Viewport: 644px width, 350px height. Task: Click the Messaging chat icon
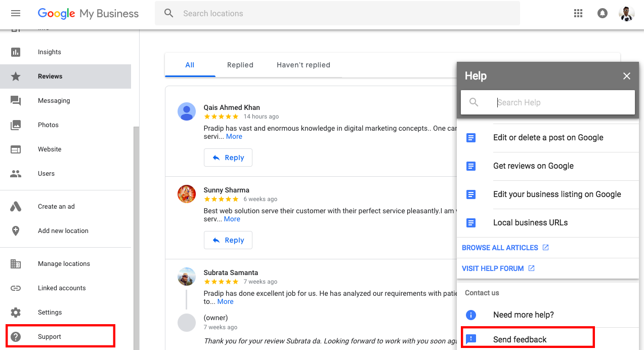pyautogui.click(x=16, y=101)
